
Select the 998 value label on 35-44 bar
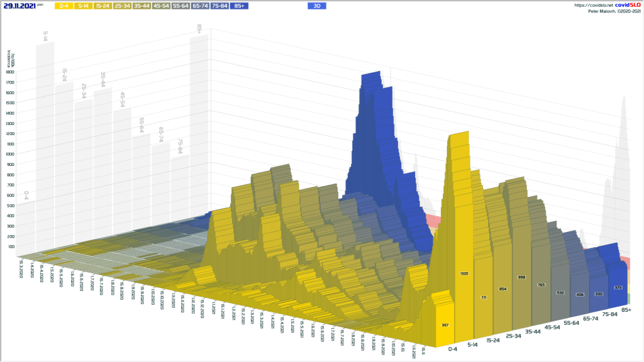point(521,277)
